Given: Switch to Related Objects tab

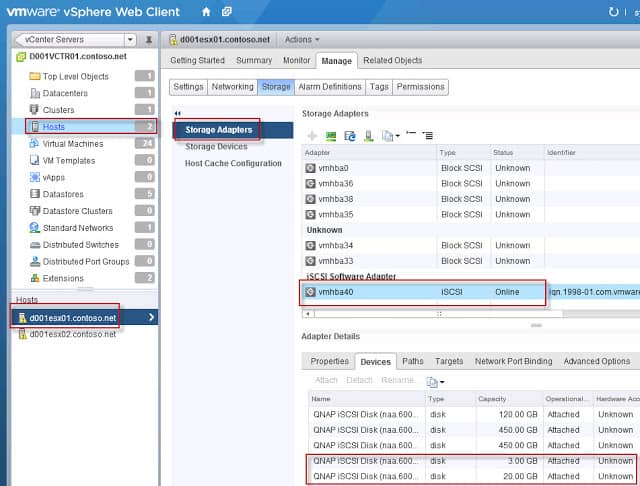Looking at the screenshot, I should [x=393, y=60].
